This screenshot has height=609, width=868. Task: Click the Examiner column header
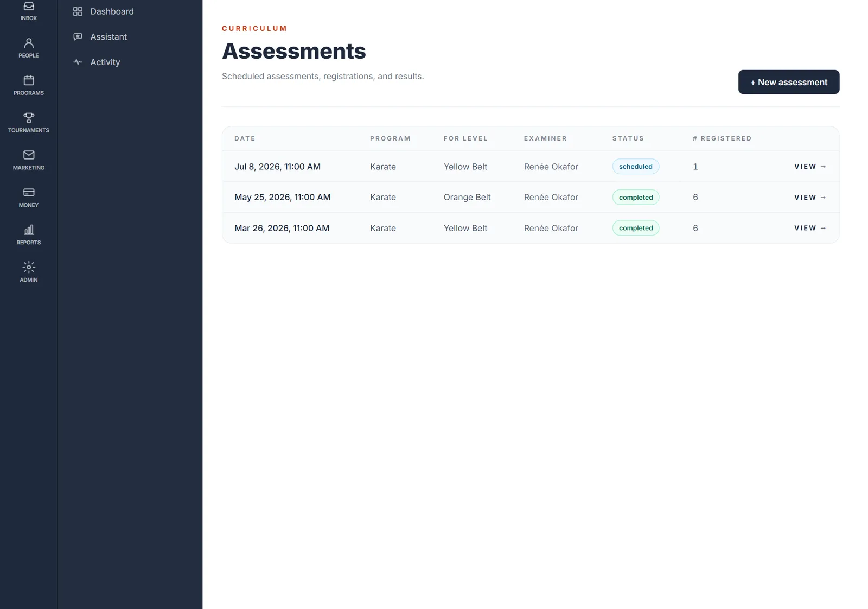(x=545, y=139)
